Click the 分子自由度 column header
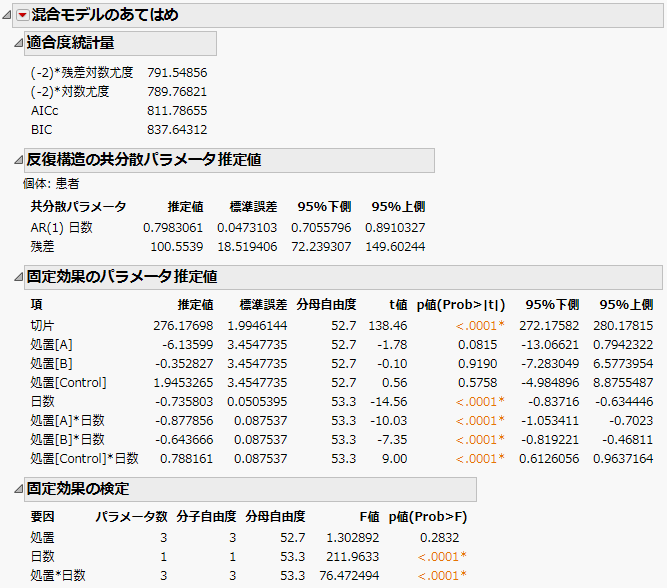The image size is (667, 588). coord(206,517)
